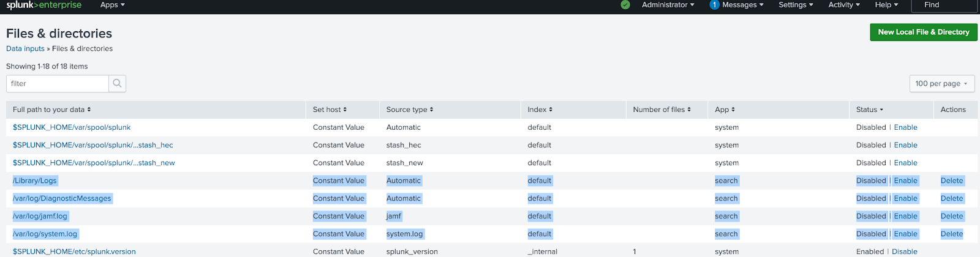Sort by Source type column

410,110
